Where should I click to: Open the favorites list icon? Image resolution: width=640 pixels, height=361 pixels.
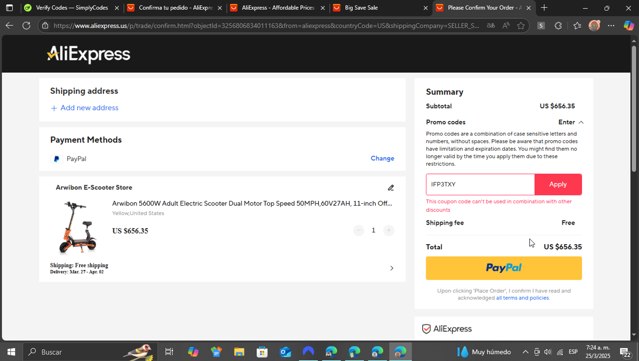coord(577,26)
